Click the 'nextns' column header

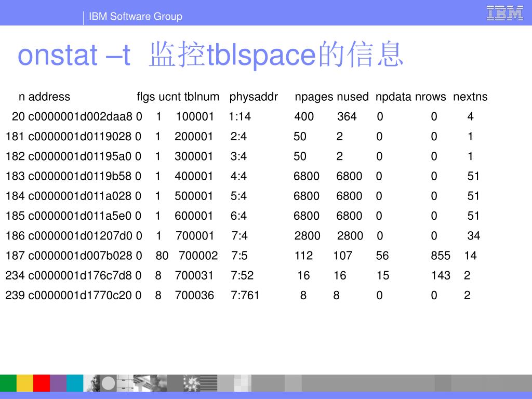click(470, 97)
